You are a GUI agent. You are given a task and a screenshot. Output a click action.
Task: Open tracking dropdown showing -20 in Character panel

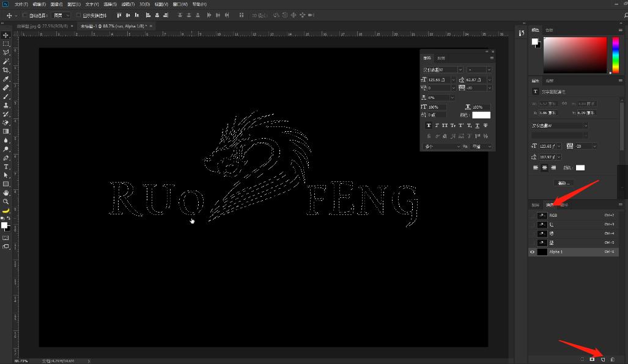[x=489, y=87]
